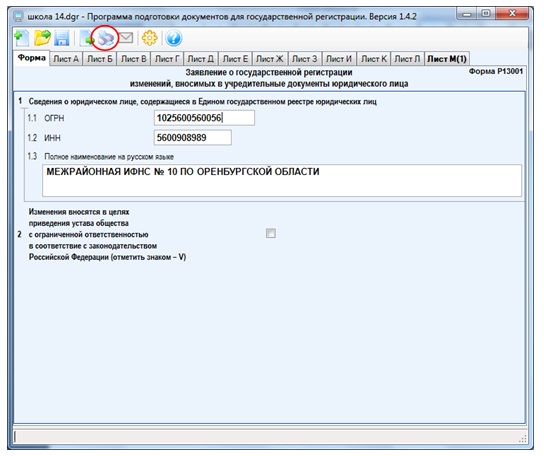Click the ИНН input field

[x=193, y=138]
